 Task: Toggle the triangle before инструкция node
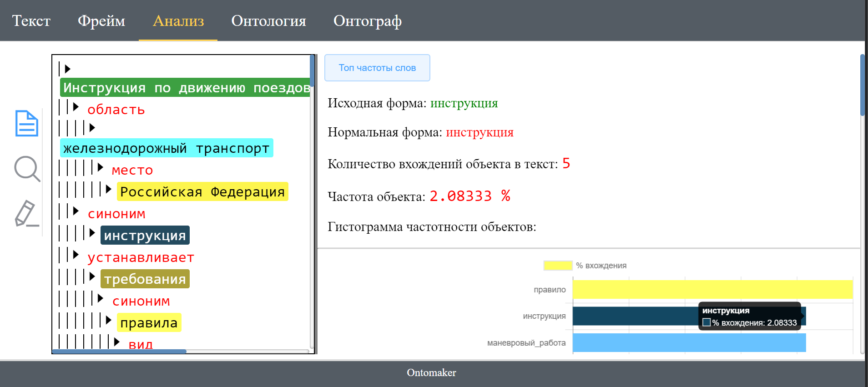point(92,233)
